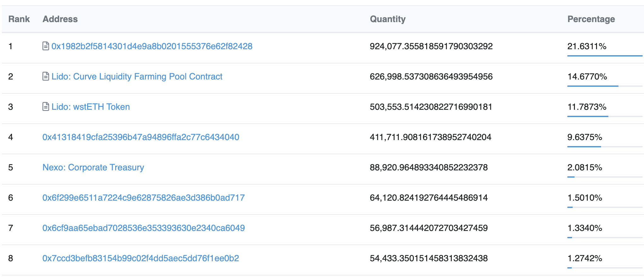Click the 14.6770% percentage progress bar

tap(605, 86)
